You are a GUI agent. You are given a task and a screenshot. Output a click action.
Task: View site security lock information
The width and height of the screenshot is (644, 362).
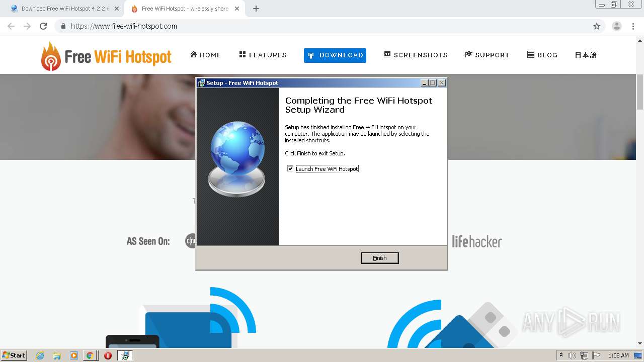pyautogui.click(x=63, y=26)
